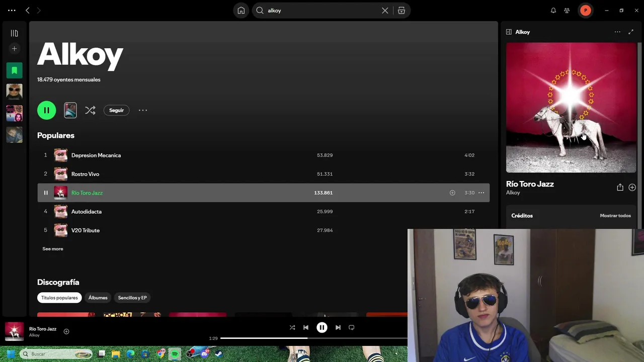The width and height of the screenshot is (644, 362).
Task: Open the Browse icon next to search
Action: tap(401, 10)
